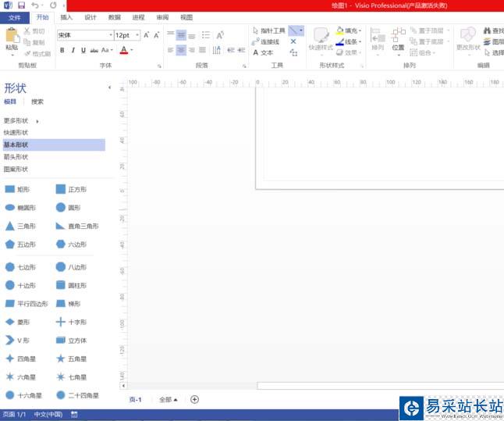Open the Search tab in Shapes pane
Screen dimensions: 504x421
[x=37, y=102]
